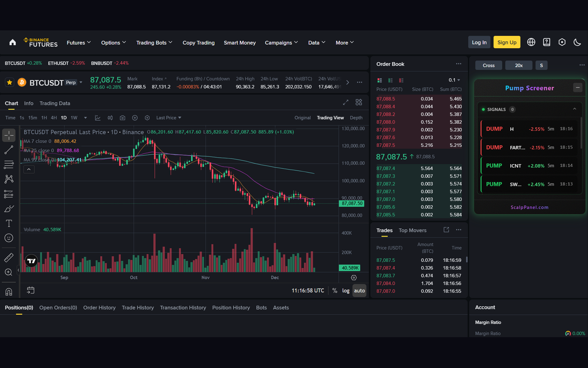The image size is (588, 368).
Task: Toggle the BTCUSDT favorite star
Action: tap(9, 82)
